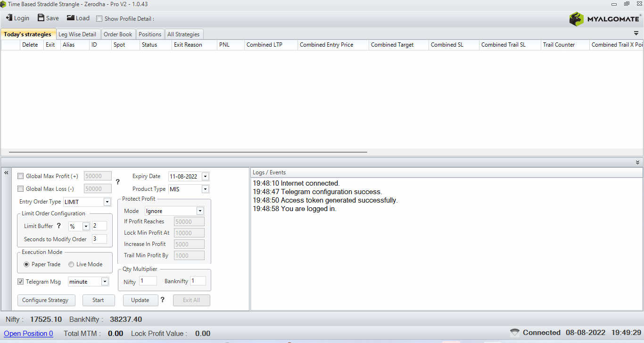Click help question mark beside Global Max fields

(117, 182)
